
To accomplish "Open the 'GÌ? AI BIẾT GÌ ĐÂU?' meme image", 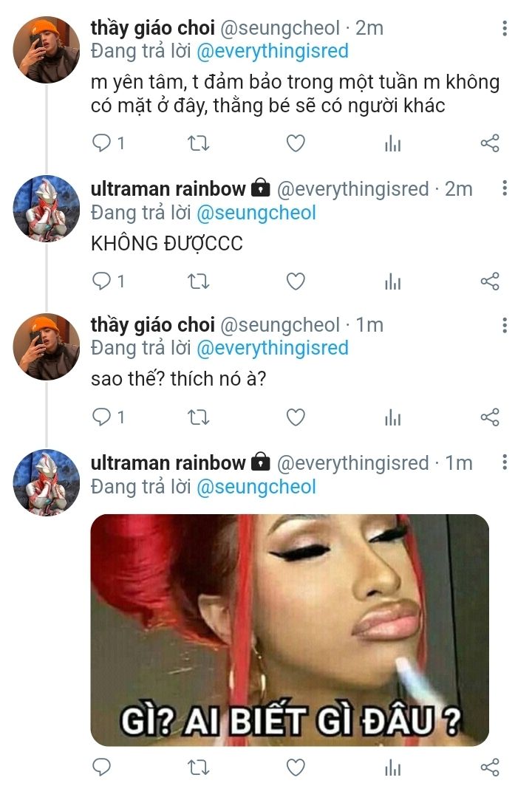I will pyautogui.click(x=290, y=630).
